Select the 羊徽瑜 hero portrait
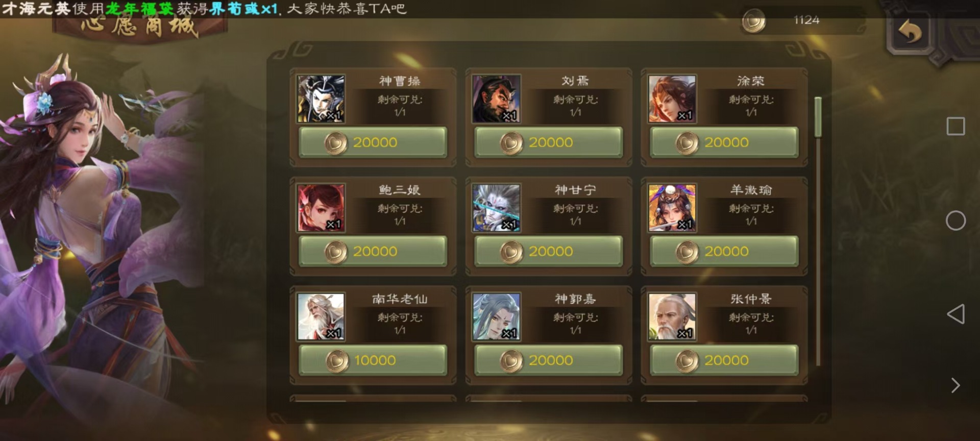980x441 pixels. (x=672, y=208)
